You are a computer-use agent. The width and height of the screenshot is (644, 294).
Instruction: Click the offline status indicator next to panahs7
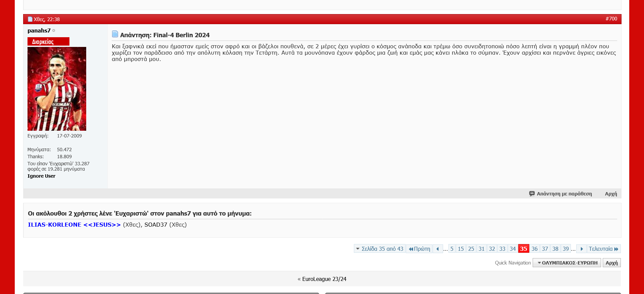[x=54, y=31]
